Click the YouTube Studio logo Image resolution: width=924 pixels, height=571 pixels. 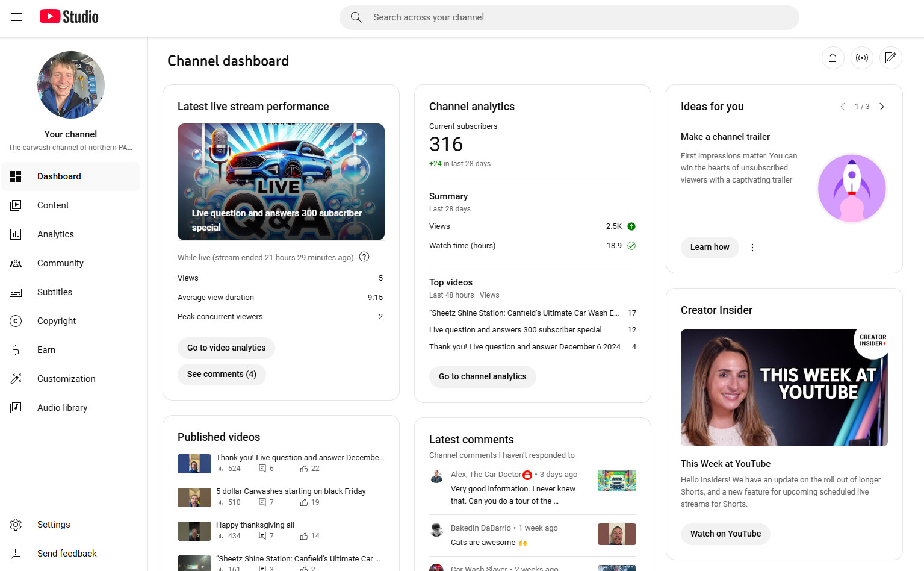(x=69, y=17)
